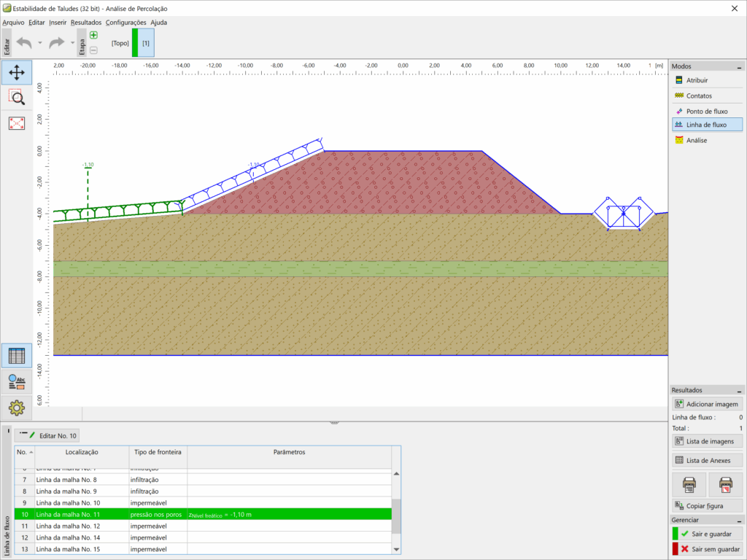
Task: Open Lista de imagens
Action: (707, 441)
